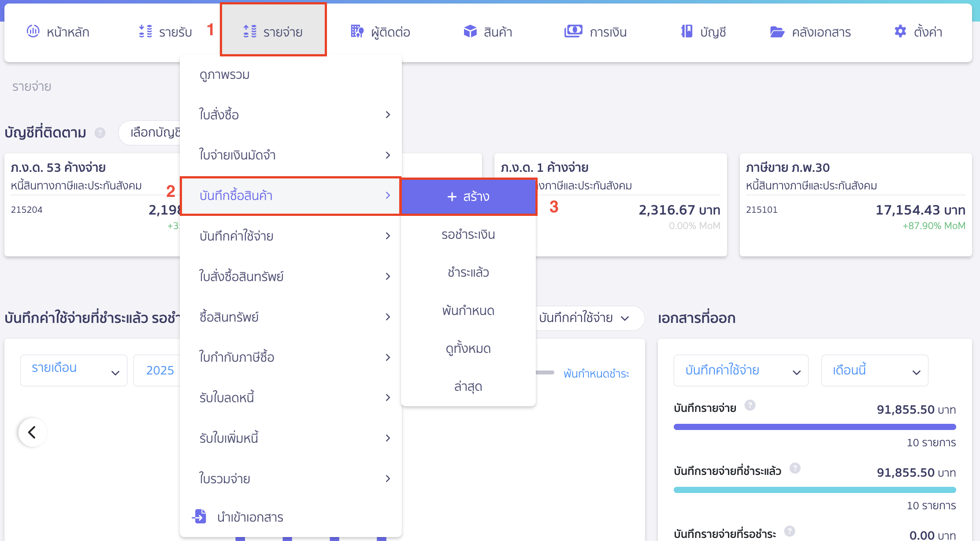Image resolution: width=980 pixels, height=541 pixels.
Task: Select รับใบลดหนี้ menu item
Action: pos(291,398)
